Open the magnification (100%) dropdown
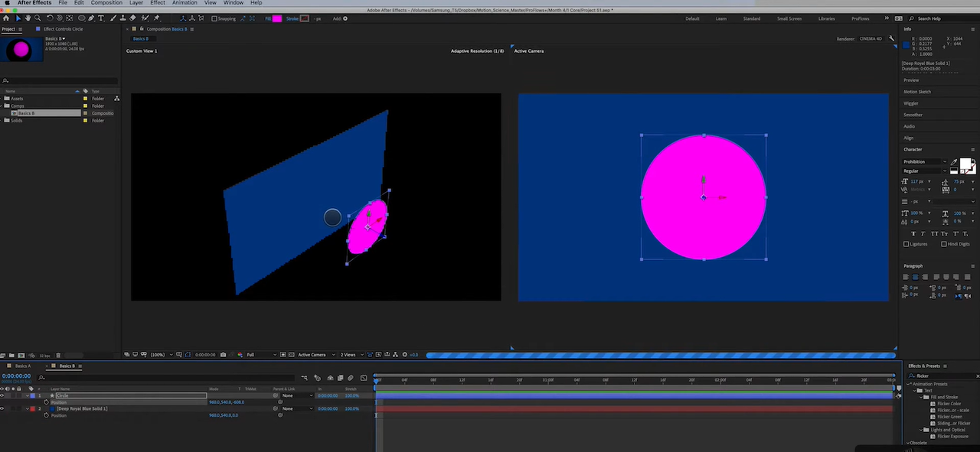The image size is (980, 452). coord(161,355)
